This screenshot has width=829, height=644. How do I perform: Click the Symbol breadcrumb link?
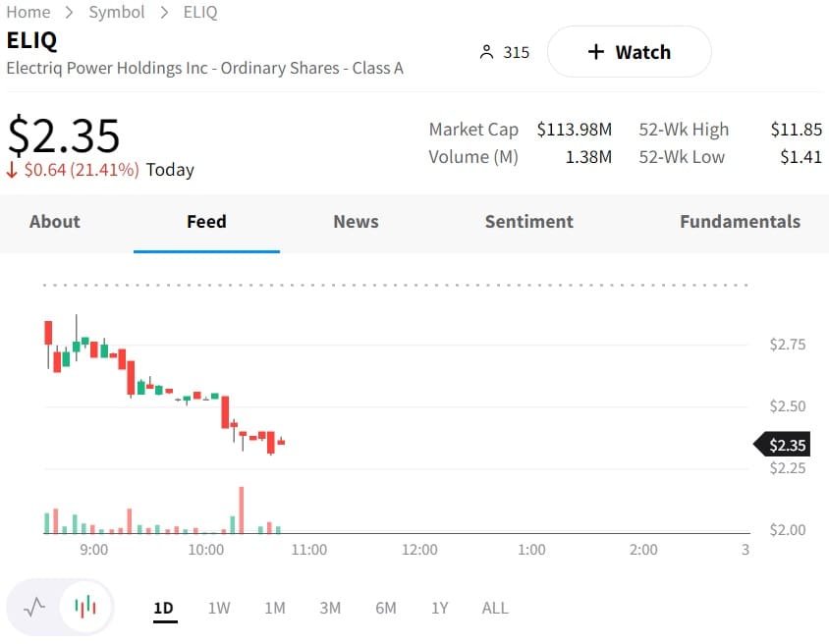[117, 12]
